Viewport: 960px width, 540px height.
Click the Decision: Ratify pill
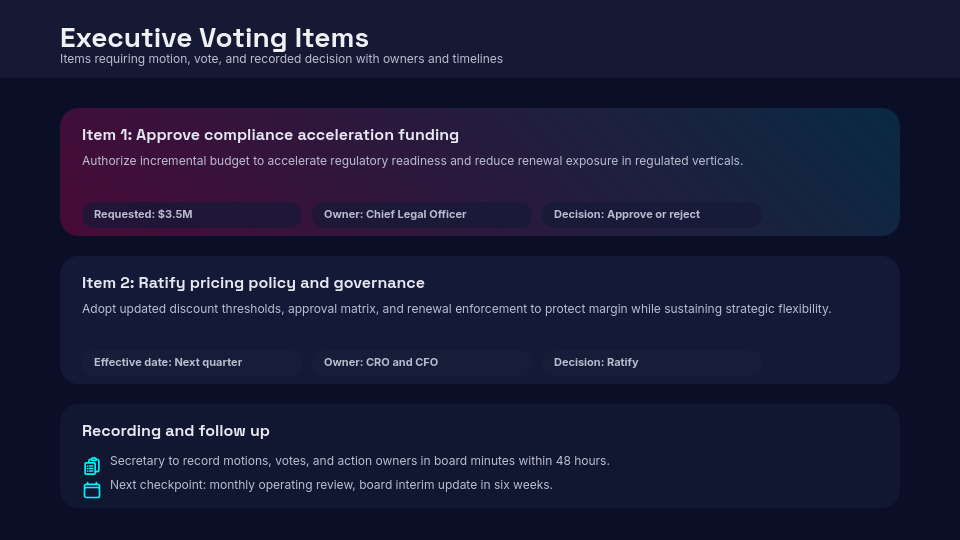pyautogui.click(x=651, y=363)
